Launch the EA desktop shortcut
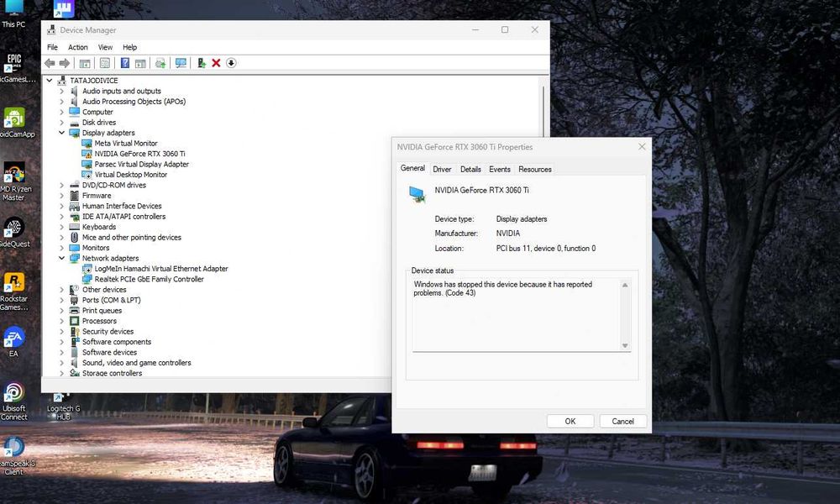This screenshot has width=840, height=504. [x=14, y=342]
